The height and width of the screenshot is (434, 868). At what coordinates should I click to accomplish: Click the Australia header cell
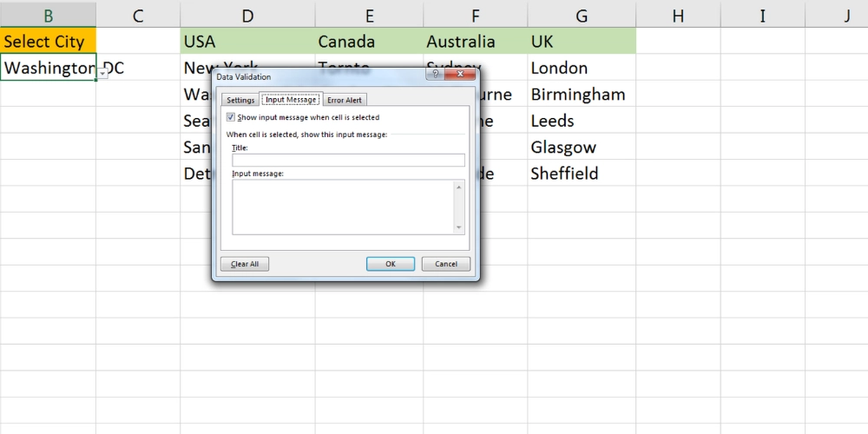tap(476, 41)
